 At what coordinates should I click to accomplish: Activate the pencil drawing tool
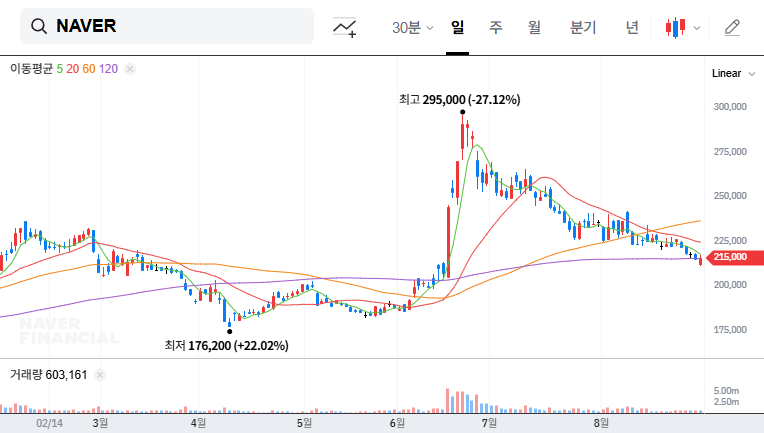[x=732, y=28]
